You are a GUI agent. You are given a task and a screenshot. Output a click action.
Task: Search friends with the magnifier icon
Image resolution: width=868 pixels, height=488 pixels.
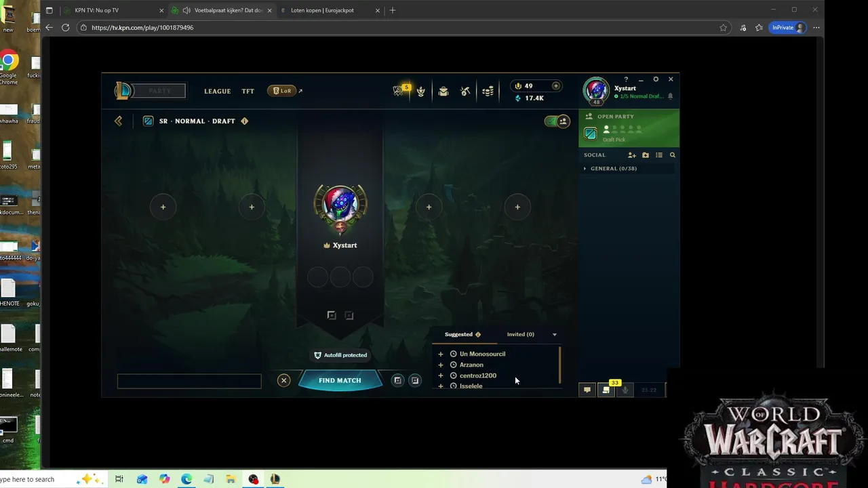click(x=673, y=155)
